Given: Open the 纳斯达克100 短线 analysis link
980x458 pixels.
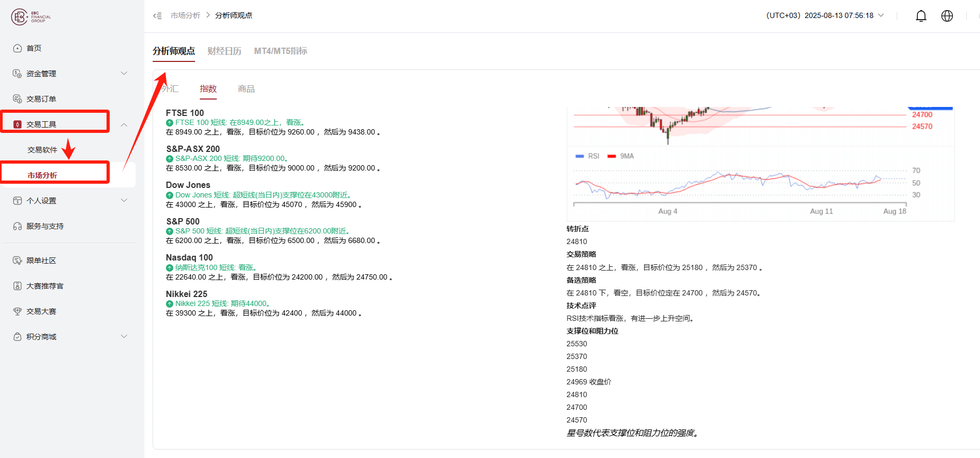Looking at the screenshot, I should pyautogui.click(x=217, y=268).
